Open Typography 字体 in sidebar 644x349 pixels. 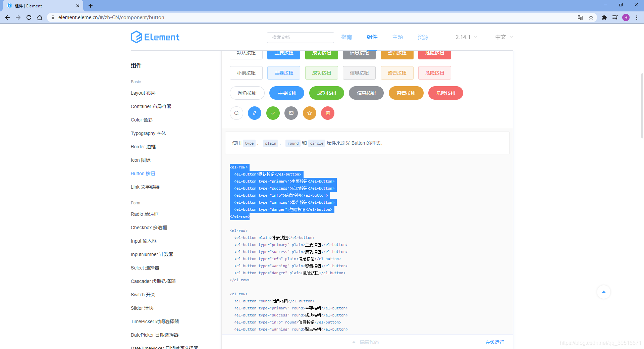148,133
